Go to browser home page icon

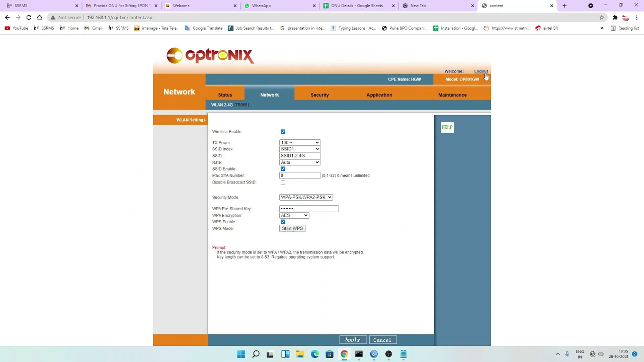coord(39,17)
